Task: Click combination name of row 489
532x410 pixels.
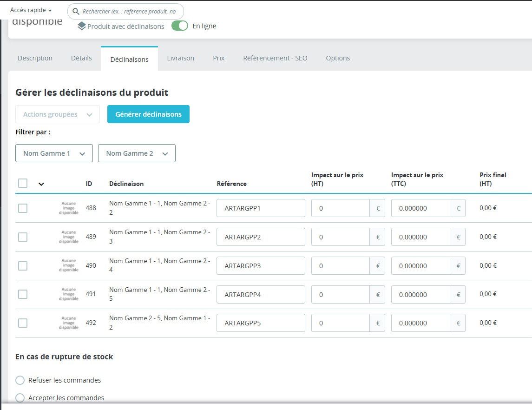Action: pyautogui.click(x=159, y=237)
